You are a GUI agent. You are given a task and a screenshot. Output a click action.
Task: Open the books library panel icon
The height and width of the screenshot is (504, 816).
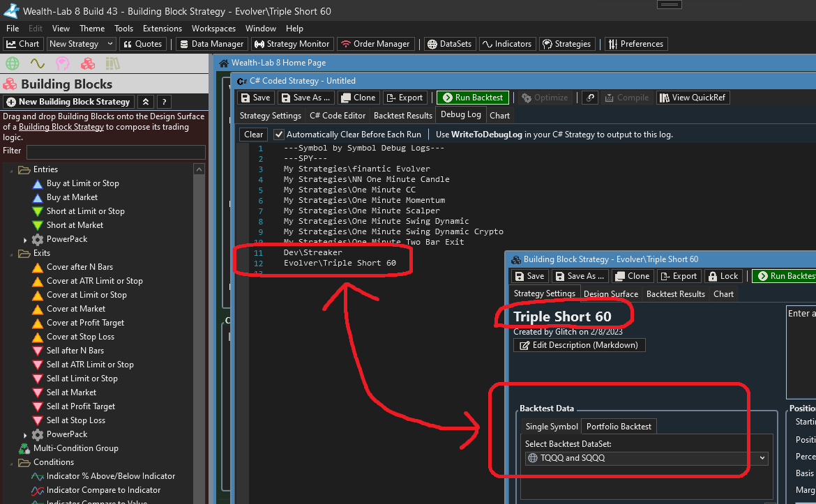pyautogui.click(x=113, y=64)
